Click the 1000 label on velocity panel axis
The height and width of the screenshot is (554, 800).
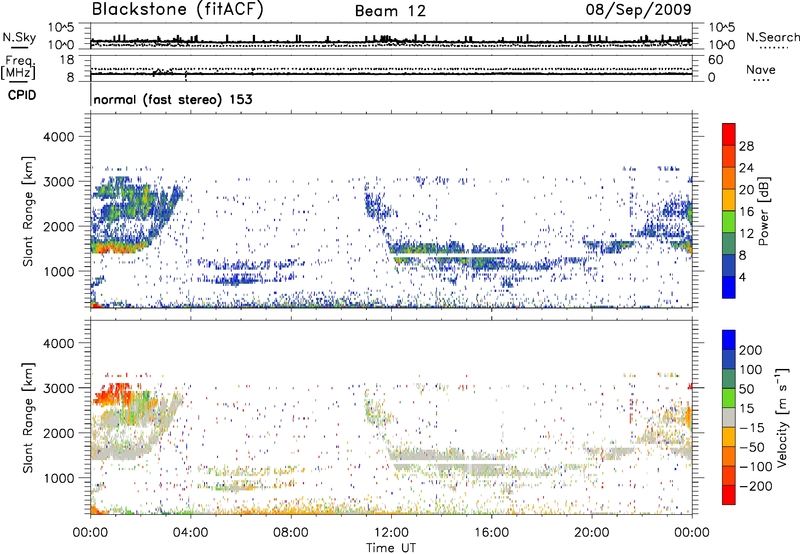58,478
